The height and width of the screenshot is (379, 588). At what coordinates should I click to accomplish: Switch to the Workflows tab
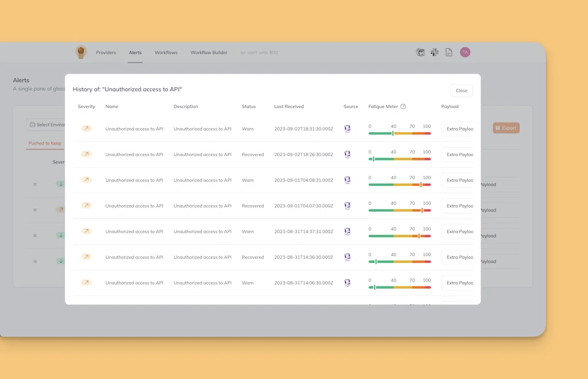tap(166, 53)
